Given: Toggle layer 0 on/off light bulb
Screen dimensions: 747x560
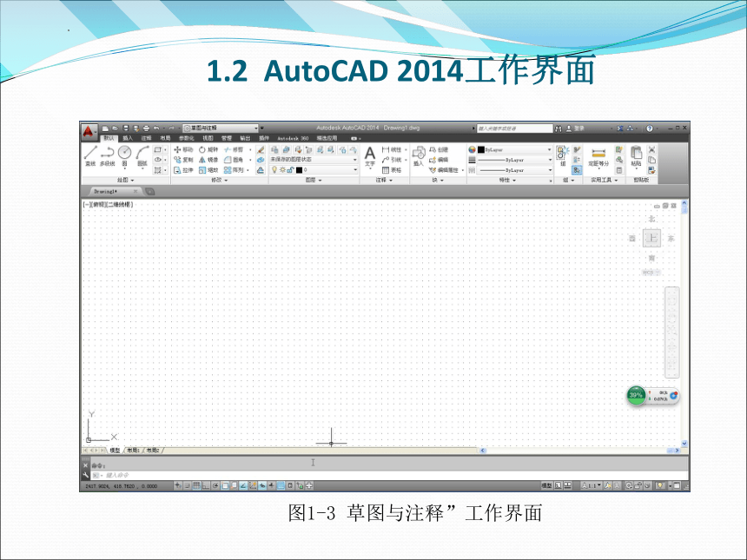Looking at the screenshot, I should 274,169.
